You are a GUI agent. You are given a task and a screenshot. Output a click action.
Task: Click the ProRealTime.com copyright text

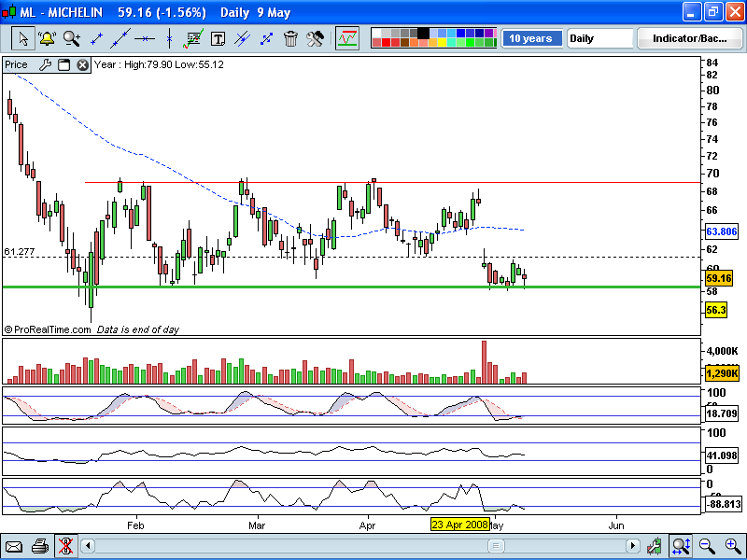click(48, 329)
